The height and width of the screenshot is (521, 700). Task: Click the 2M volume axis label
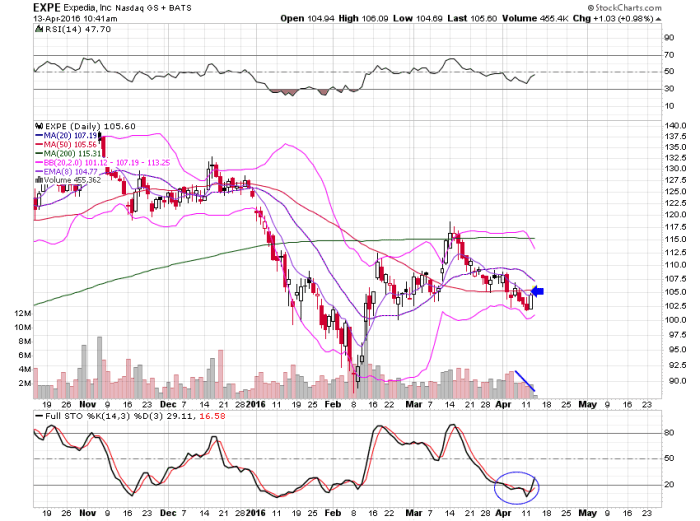pos(25,383)
